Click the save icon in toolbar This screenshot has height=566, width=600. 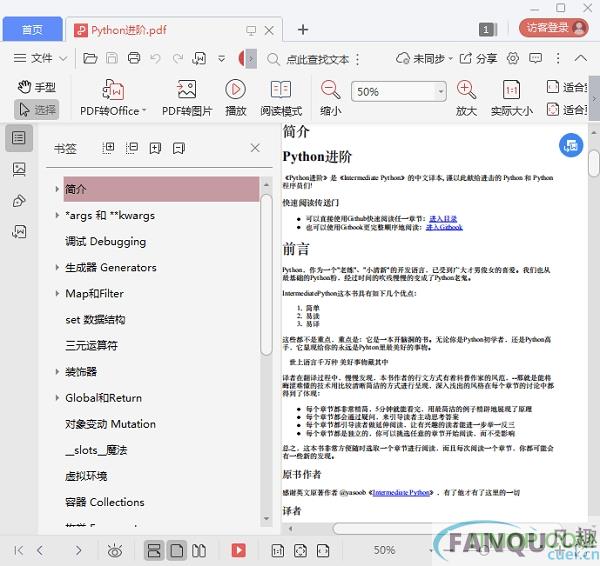click(x=112, y=58)
